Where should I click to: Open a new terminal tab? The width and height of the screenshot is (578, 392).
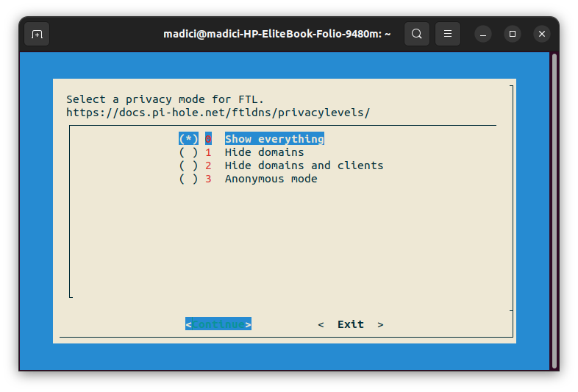pos(37,34)
